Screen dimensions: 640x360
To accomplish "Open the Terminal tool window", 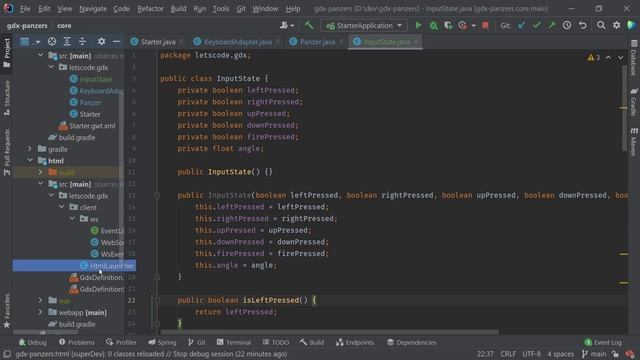I will pos(234,342).
